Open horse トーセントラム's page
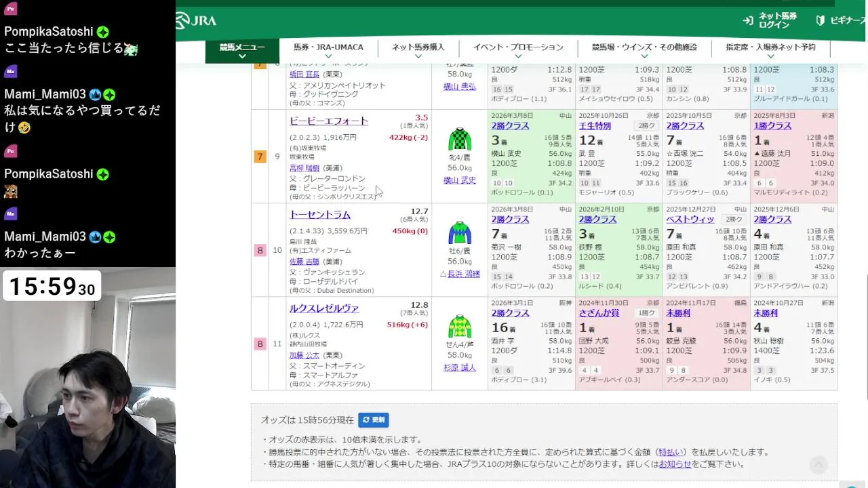 pos(320,214)
